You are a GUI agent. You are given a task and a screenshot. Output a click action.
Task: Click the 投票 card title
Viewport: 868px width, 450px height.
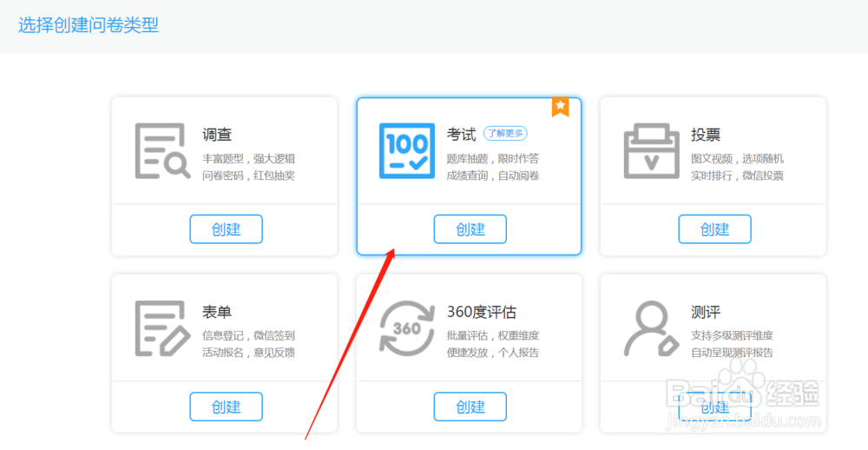[706, 135]
